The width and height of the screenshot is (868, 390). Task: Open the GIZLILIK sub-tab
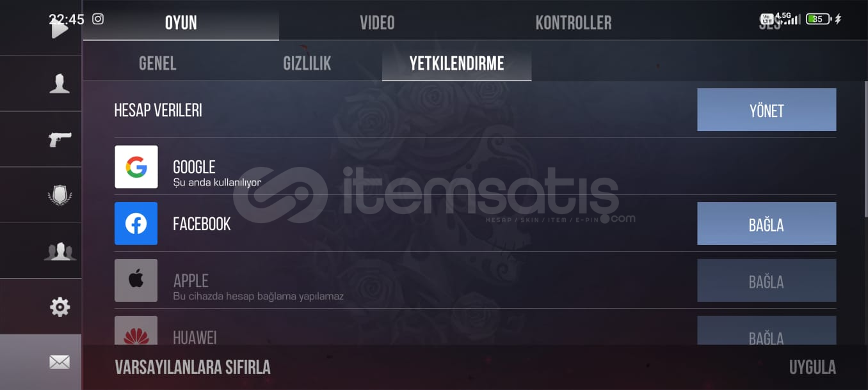click(x=307, y=63)
